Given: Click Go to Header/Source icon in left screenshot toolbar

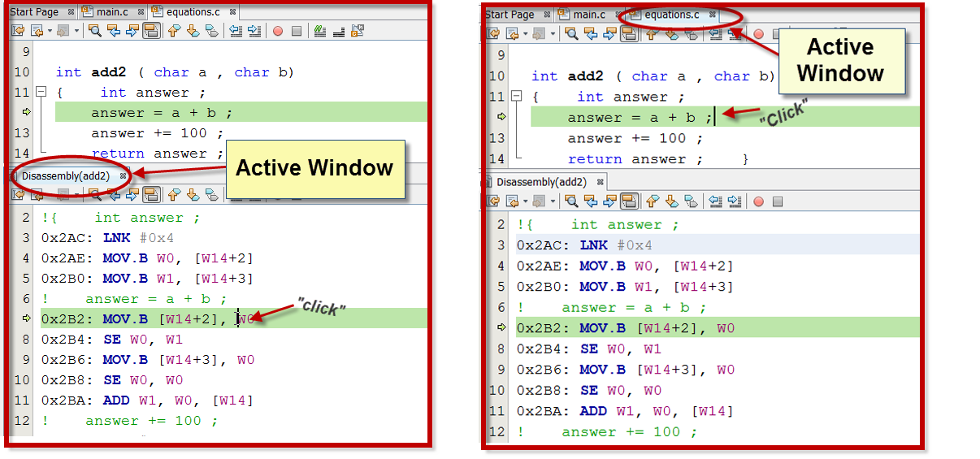Looking at the screenshot, I should pyautogui.click(x=357, y=31).
